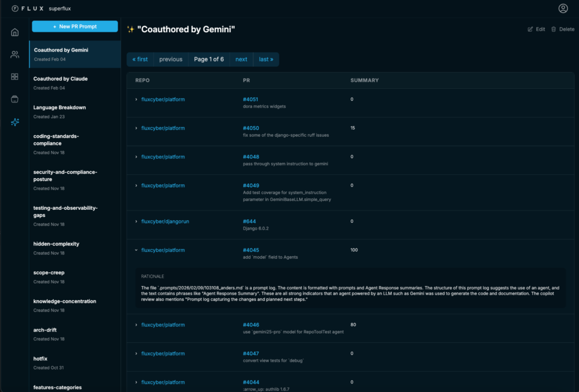Open fluxcyber/platform repo link for #4046
Image resolution: width=579 pixels, height=392 pixels.
[163, 325]
